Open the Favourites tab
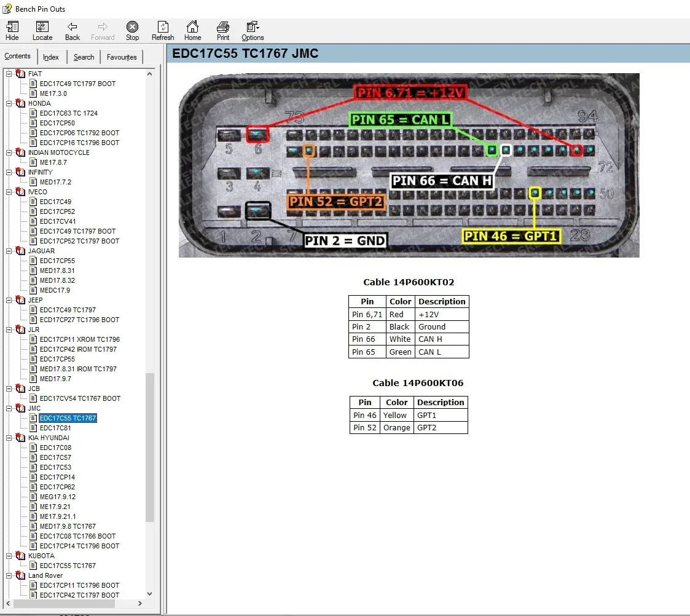 coord(122,57)
